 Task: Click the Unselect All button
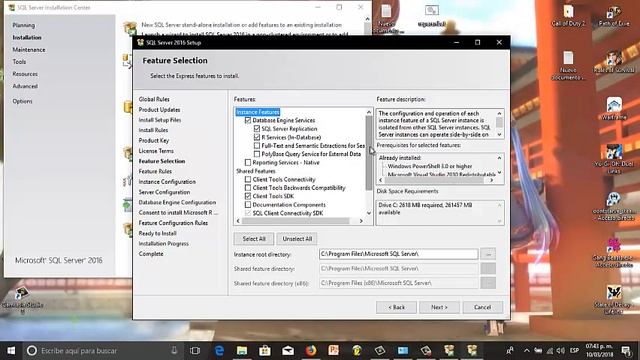(297, 239)
